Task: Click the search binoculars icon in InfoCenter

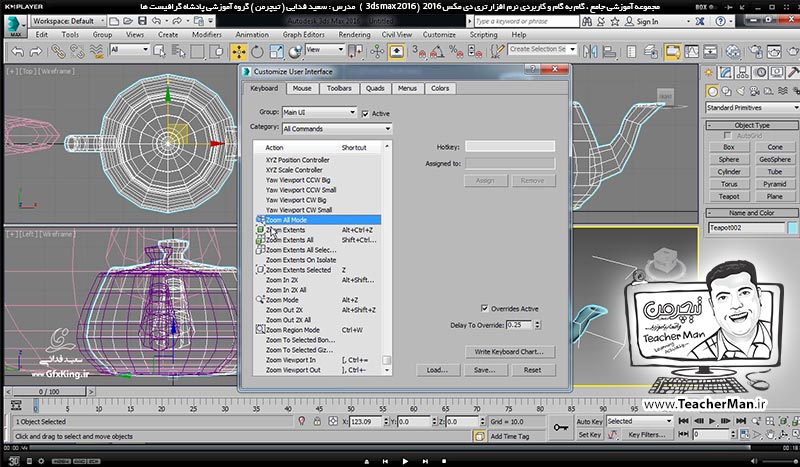Action: [587, 21]
